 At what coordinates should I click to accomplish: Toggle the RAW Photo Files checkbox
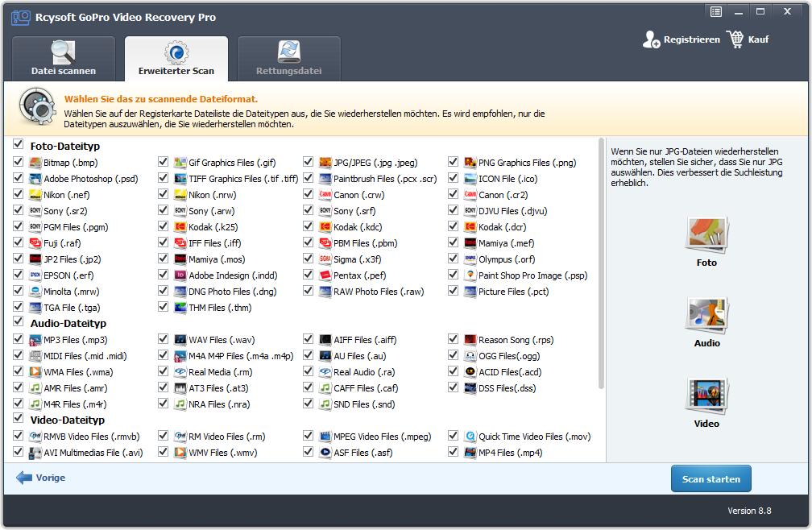pyautogui.click(x=308, y=290)
